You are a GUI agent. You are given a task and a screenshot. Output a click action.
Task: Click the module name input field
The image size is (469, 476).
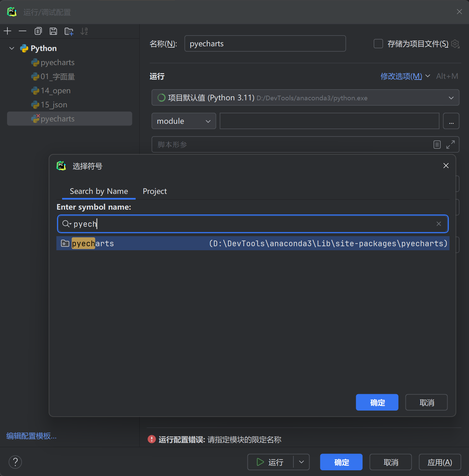329,121
